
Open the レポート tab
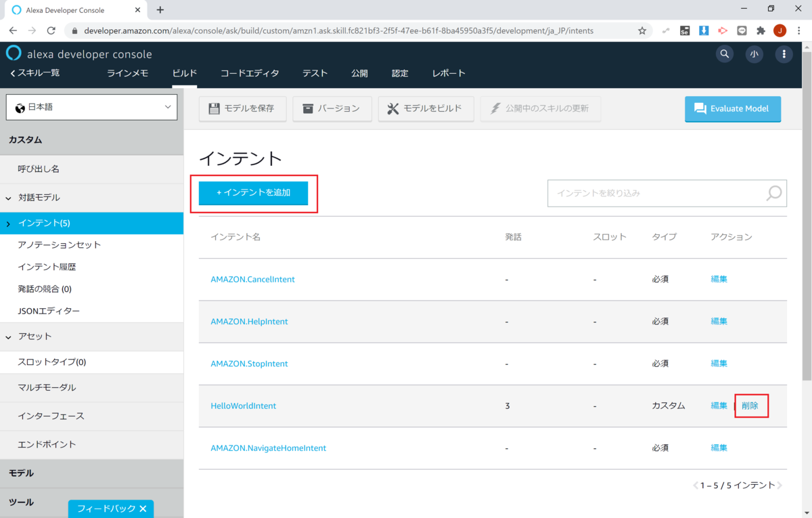click(x=449, y=73)
